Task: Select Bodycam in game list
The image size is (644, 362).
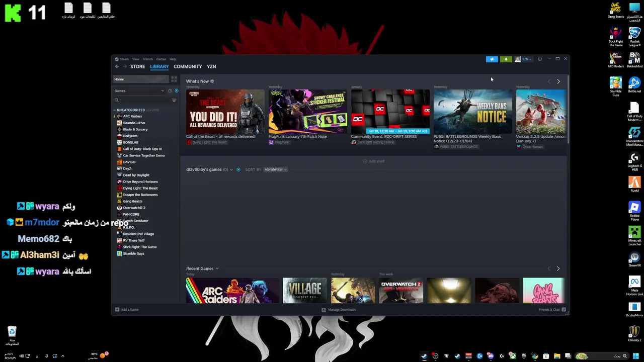Action: [130, 136]
